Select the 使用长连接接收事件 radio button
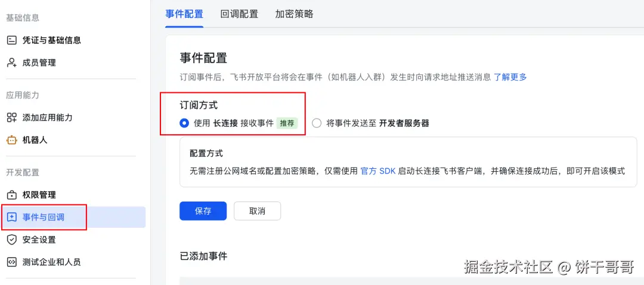The height and width of the screenshot is (285, 644). click(184, 123)
